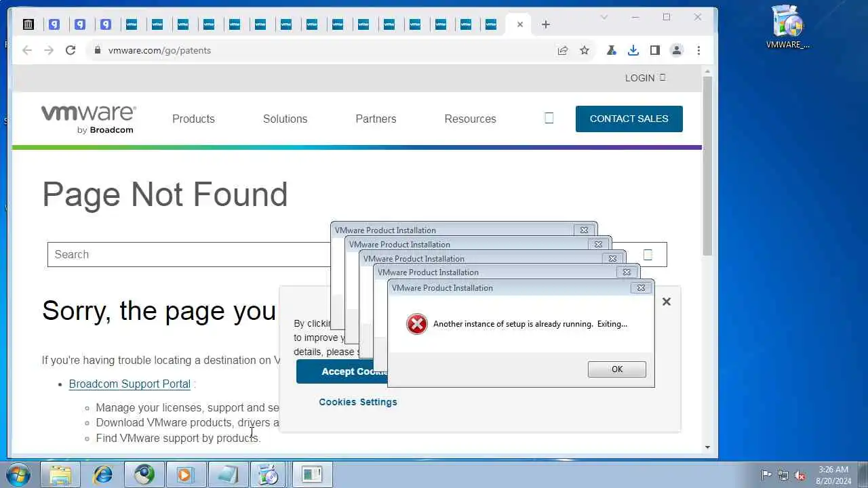The image size is (868, 488).
Task: Reload the vmware.com page
Action: [71, 50]
